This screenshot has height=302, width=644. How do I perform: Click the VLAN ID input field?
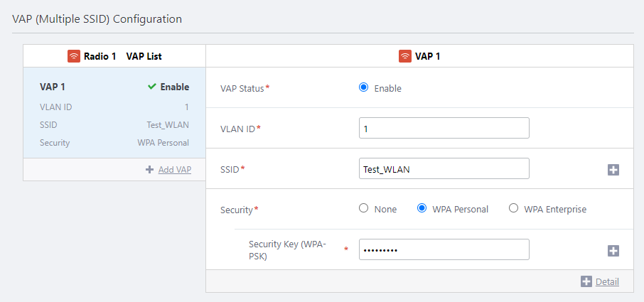click(444, 129)
